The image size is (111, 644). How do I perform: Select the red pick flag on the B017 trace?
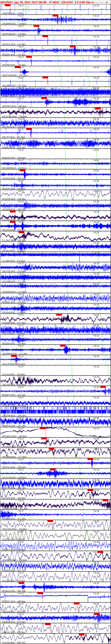pyautogui.click(x=103, y=387)
